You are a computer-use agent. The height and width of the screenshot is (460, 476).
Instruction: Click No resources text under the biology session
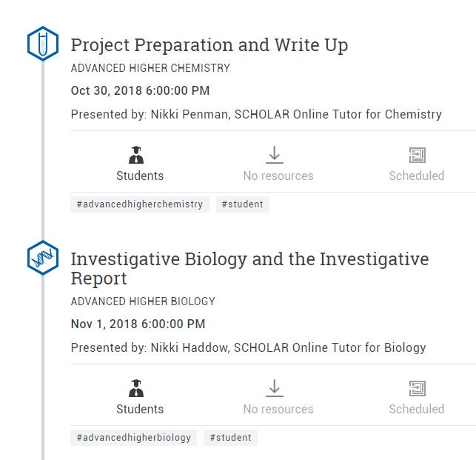coord(278,410)
